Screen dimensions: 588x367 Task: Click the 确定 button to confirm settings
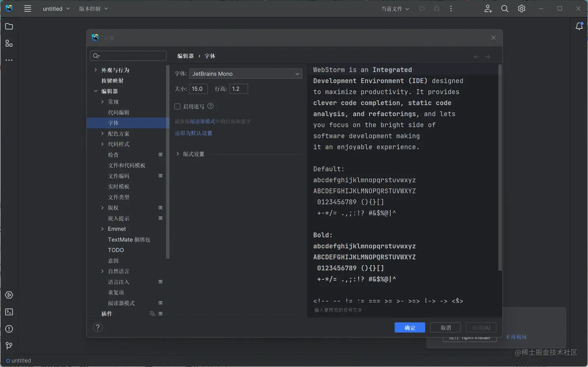pos(409,327)
